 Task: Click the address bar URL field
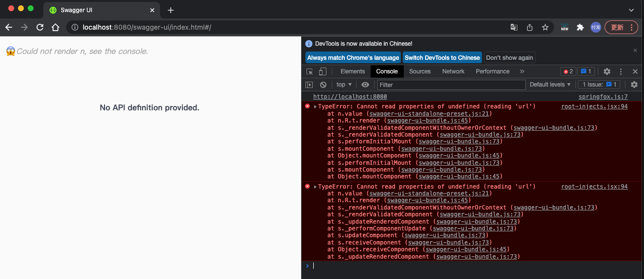point(287,27)
